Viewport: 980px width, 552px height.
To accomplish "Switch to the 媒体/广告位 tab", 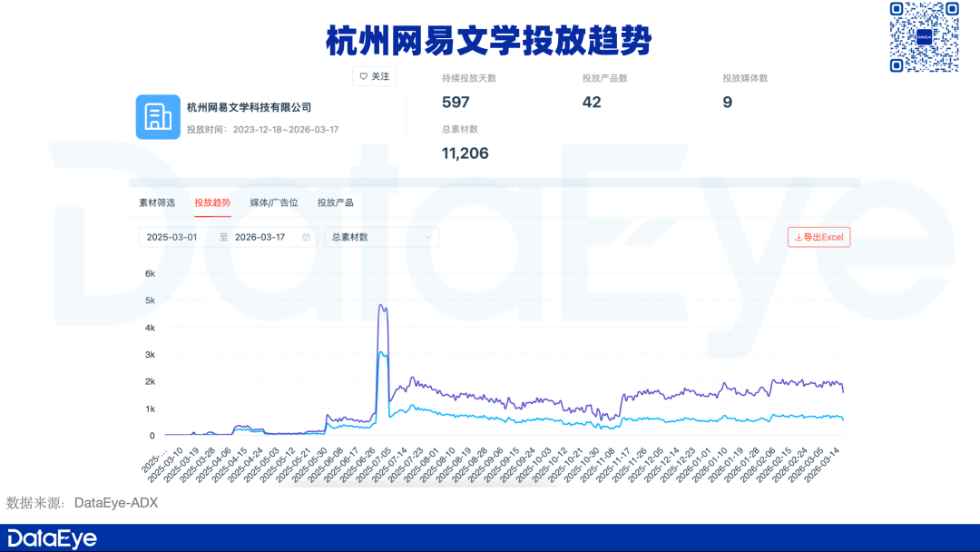I will pyautogui.click(x=274, y=202).
